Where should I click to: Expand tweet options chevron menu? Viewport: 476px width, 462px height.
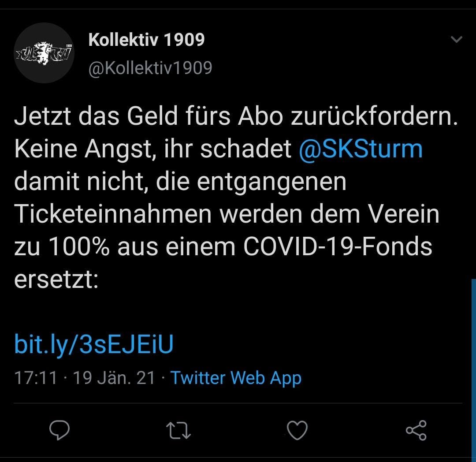coord(456,39)
